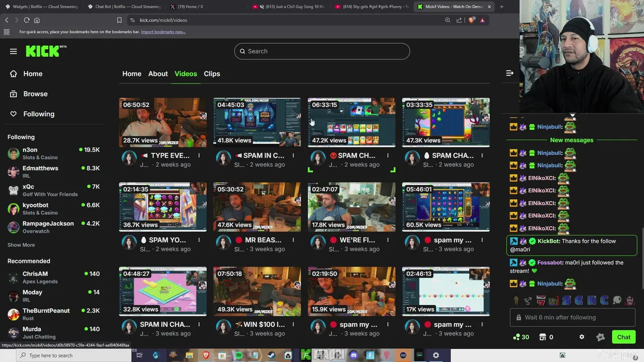Open options menu for TYPE EVE... video
644x362 pixels.
tap(199, 156)
